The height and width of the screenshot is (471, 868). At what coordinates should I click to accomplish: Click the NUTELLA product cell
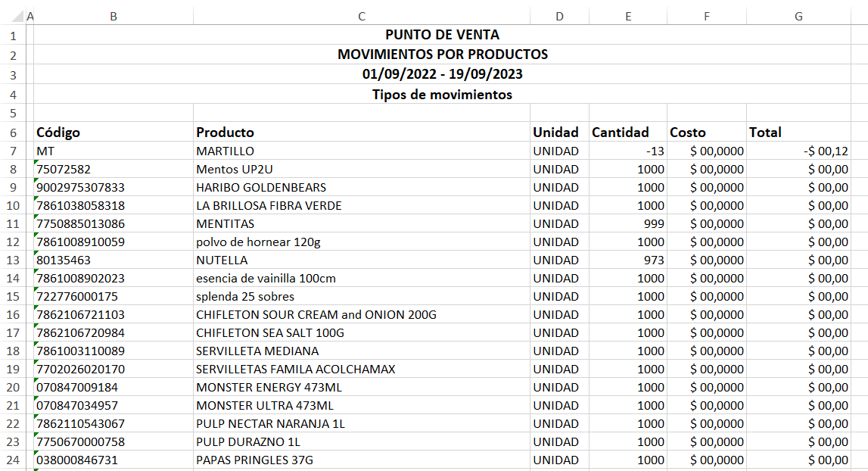click(x=362, y=260)
